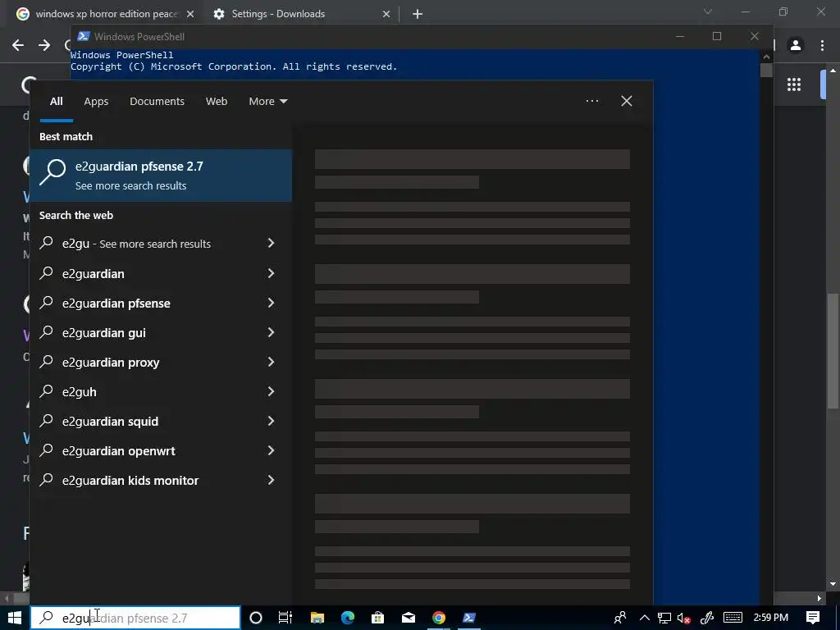
Task: Open the touch keyboard tray icon
Action: (733, 618)
